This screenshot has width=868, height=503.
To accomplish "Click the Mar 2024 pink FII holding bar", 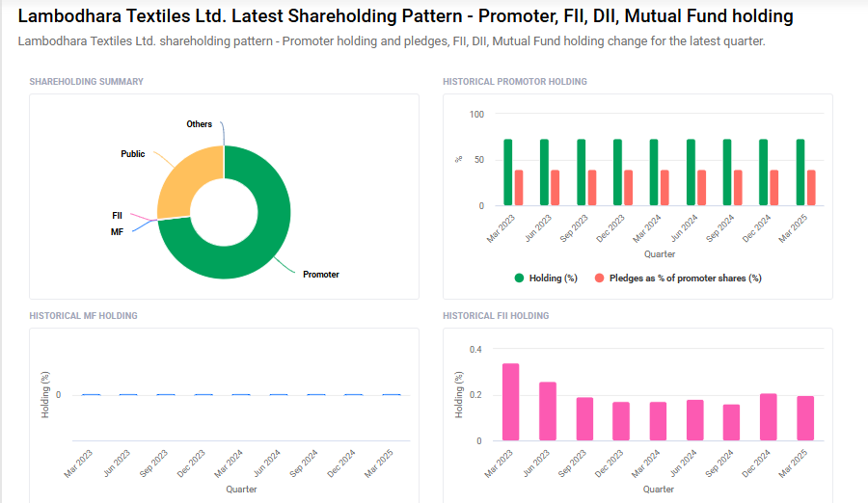I will pyautogui.click(x=658, y=421).
